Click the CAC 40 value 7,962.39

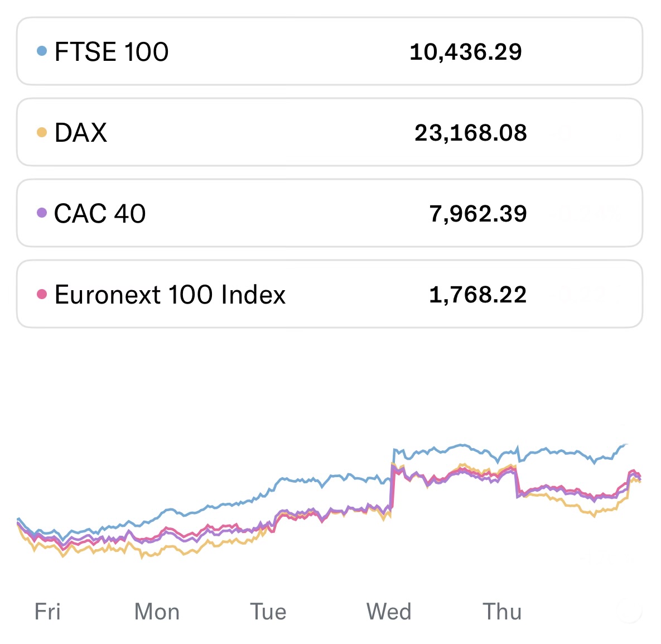[x=478, y=214]
